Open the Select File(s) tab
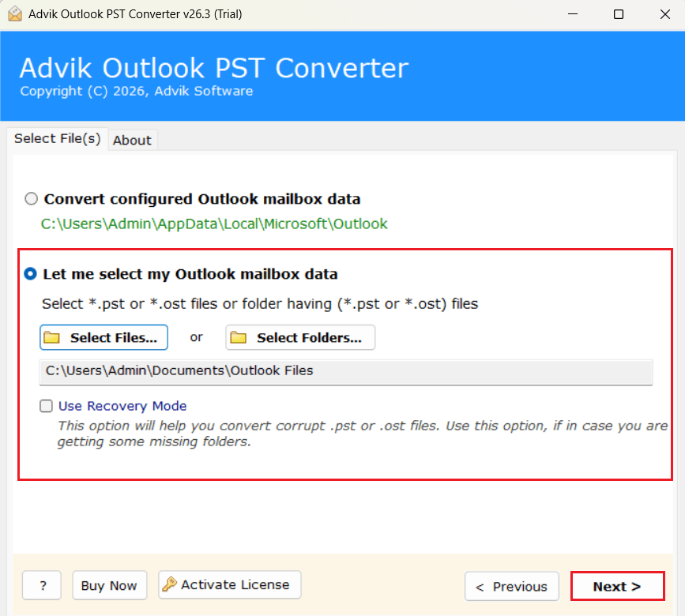 tap(57, 138)
